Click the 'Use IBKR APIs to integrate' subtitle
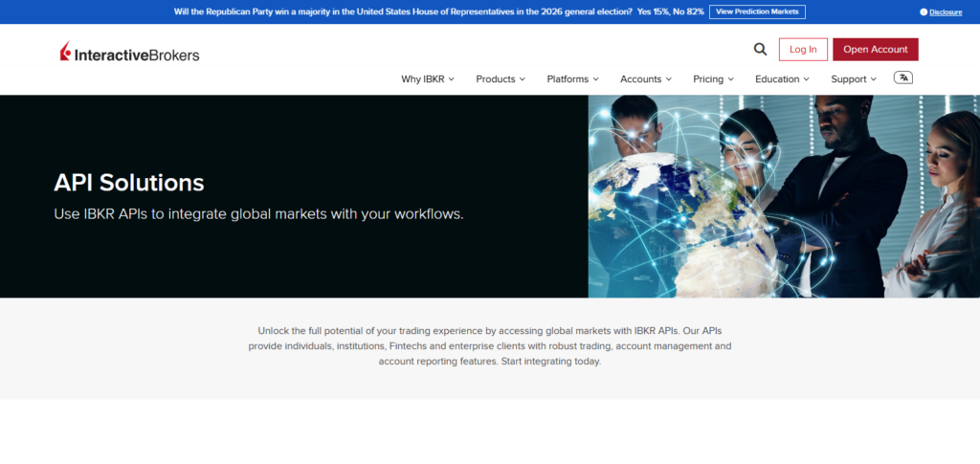The height and width of the screenshot is (464, 980). pos(258,214)
